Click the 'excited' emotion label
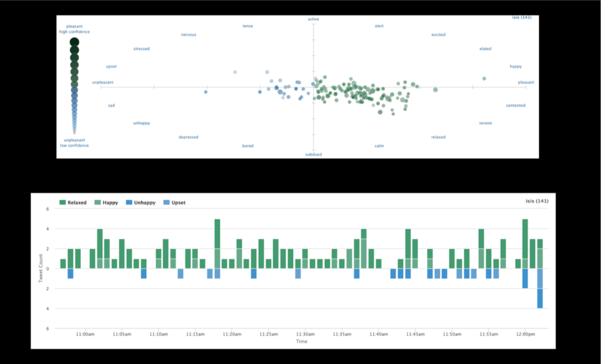Screen dimensions: 601x364 (438, 35)
